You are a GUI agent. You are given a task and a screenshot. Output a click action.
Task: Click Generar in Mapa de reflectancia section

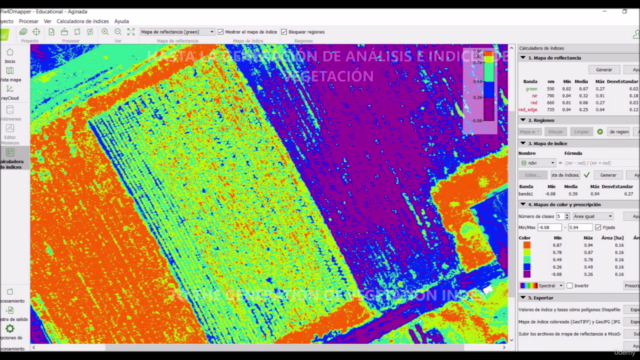click(x=604, y=70)
